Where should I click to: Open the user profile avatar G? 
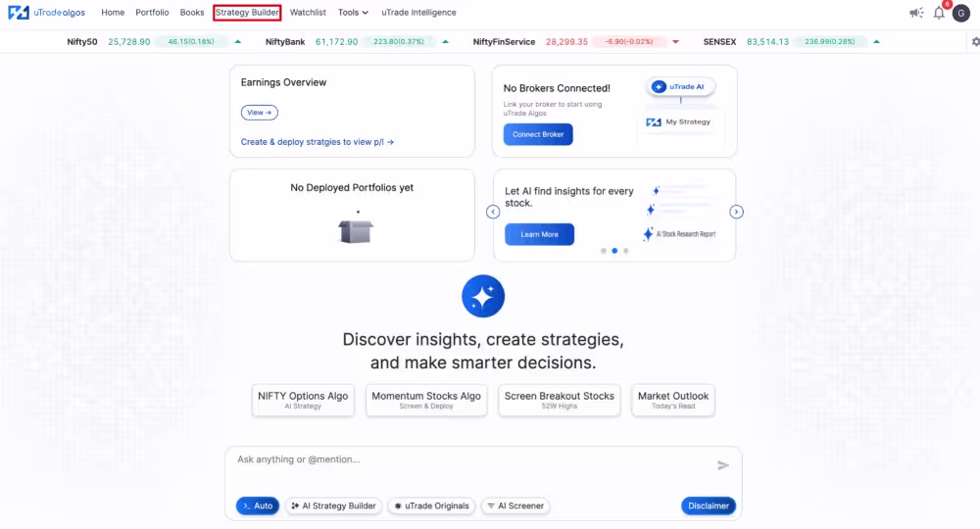click(x=961, y=13)
